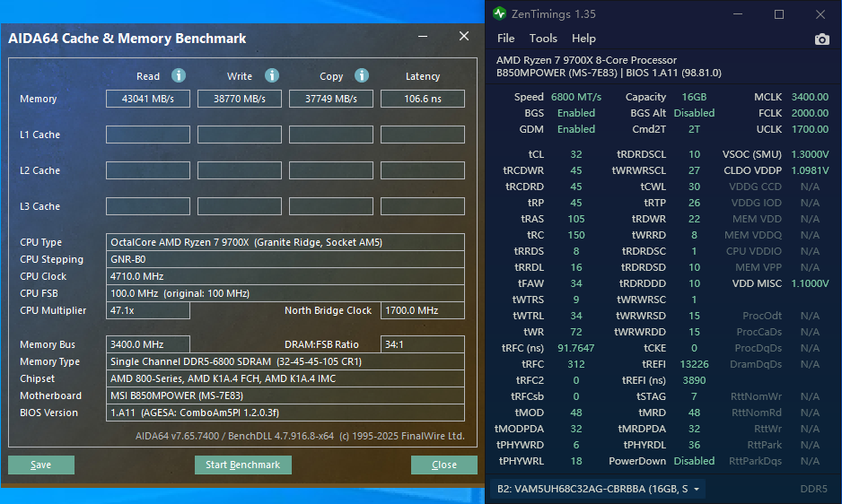
Task: Click the Close button in AIDA64 dialog
Action: 444,465
